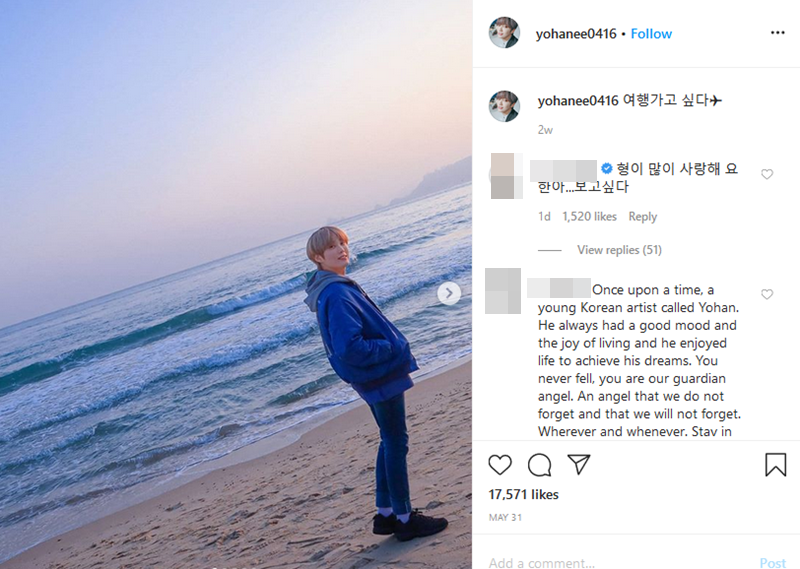Save post with bookmark icon
Screen dimensions: 800x569
click(x=775, y=465)
